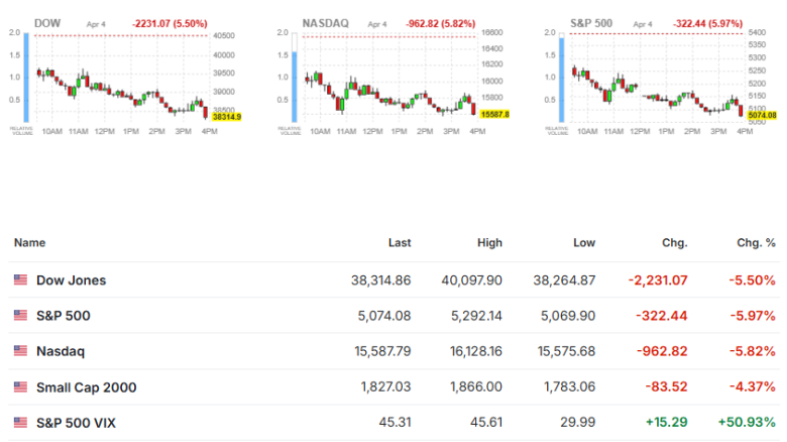
Task: Select the DOW intraday candlestick chart
Action: 121,78
